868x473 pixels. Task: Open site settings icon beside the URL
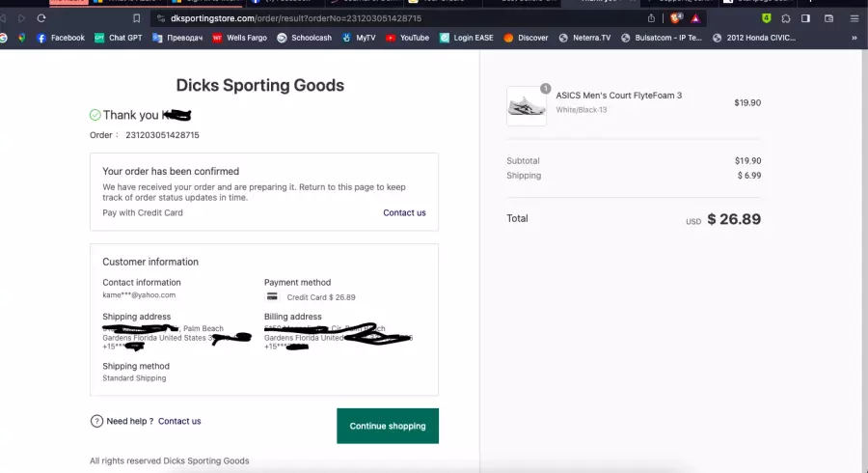point(160,18)
